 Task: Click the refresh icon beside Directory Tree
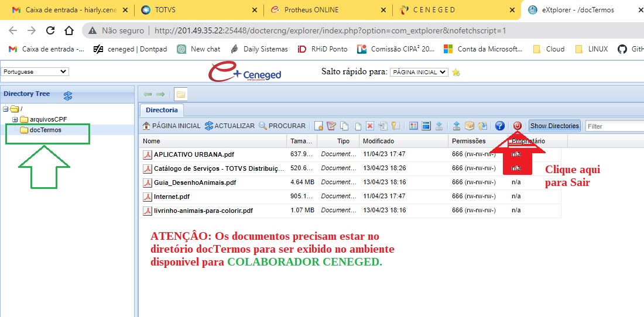(x=68, y=95)
